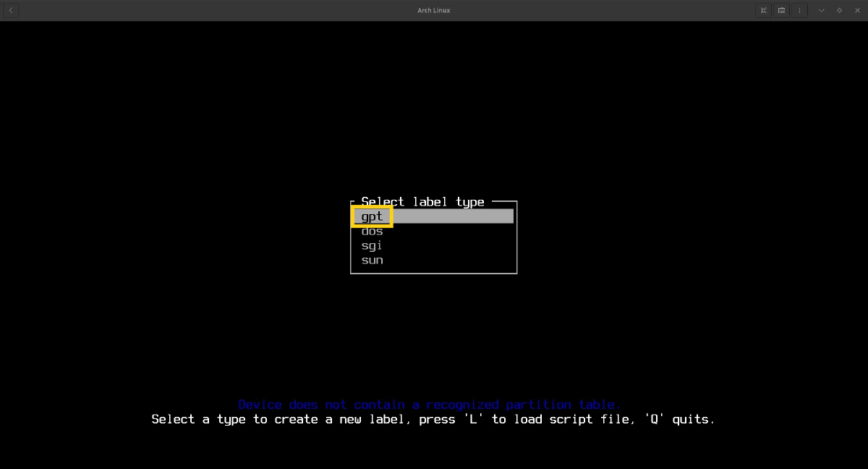Viewport: 868px width, 469px height.
Task: Select the gpt label type
Action: 372,216
